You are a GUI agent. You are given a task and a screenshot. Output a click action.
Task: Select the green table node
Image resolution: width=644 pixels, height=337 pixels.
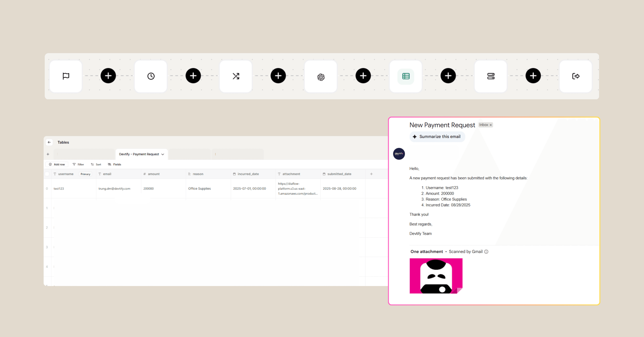pos(406,76)
